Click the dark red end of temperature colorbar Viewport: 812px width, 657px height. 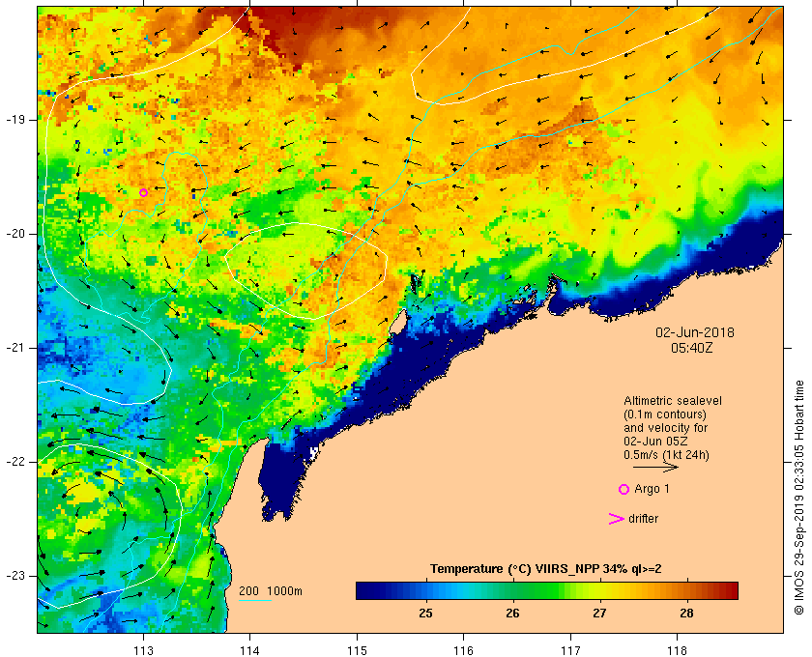[730, 590]
